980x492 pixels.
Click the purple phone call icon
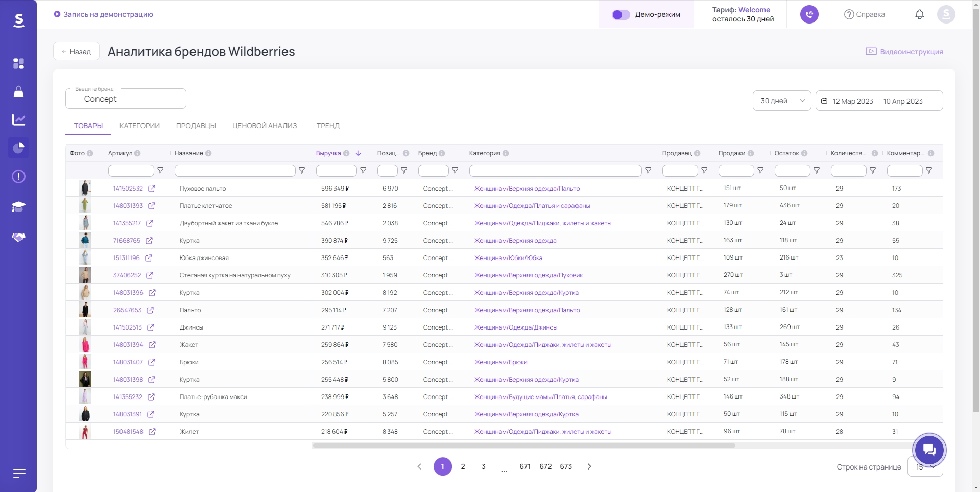(x=809, y=14)
